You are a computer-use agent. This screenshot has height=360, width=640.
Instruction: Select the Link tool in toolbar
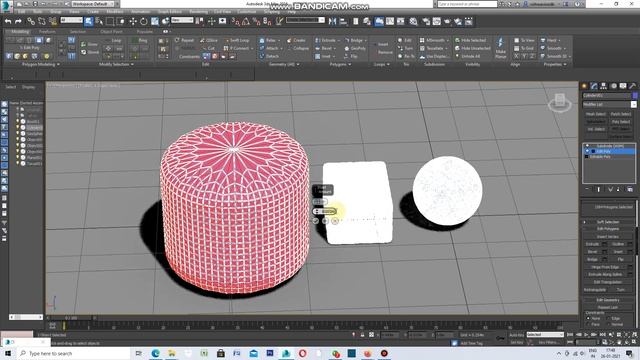pos(31,21)
